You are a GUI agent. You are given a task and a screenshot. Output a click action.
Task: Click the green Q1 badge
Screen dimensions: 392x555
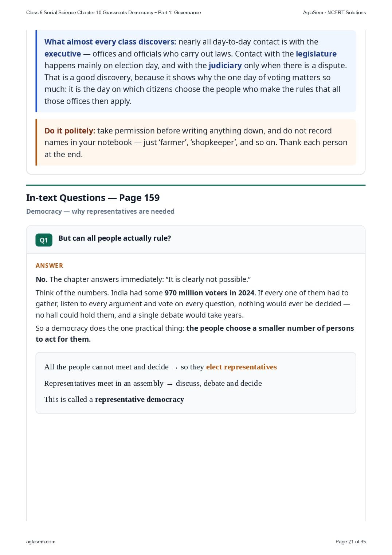pos(44,240)
